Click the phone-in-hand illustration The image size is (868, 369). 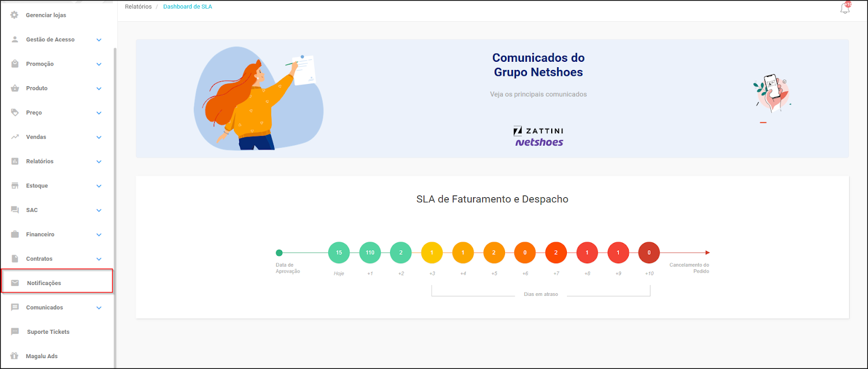[772, 93]
